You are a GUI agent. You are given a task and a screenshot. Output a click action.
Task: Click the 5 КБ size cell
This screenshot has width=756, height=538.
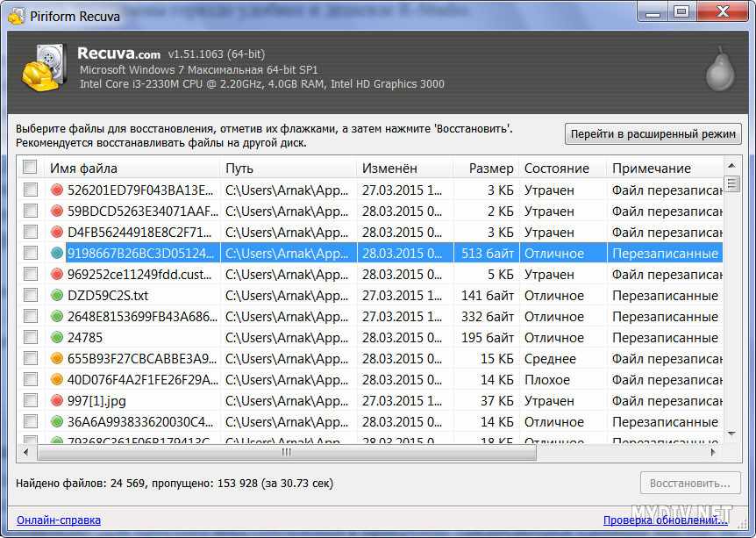pyautogui.click(x=501, y=274)
